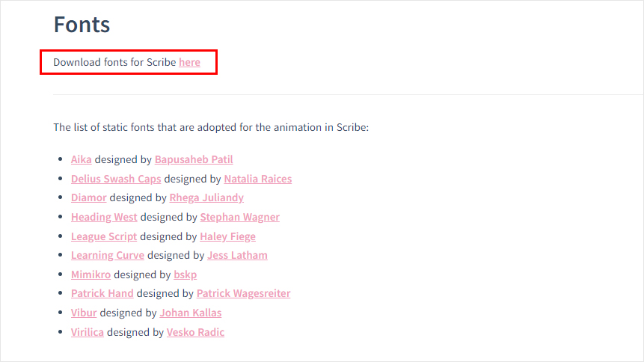Click the Johan Kallas designer link
644x362 pixels.
190,313
